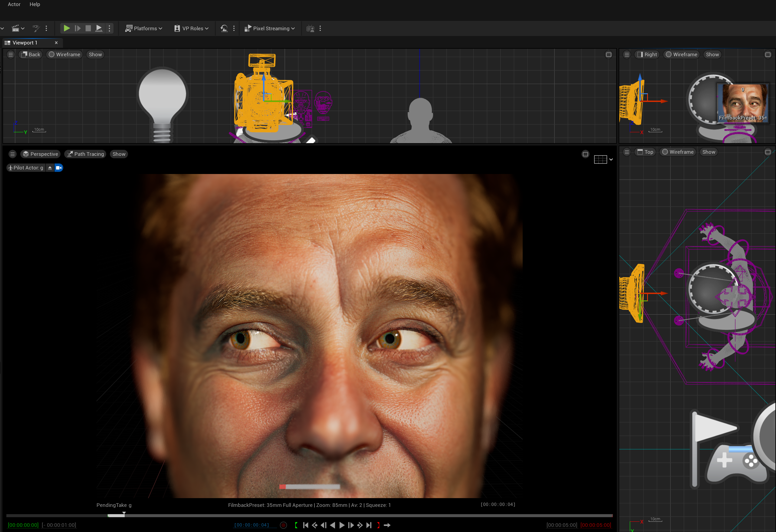Enable the camera view toggle next to Pilot Actor
This screenshot has width=776, height=532.
(59, 168)
